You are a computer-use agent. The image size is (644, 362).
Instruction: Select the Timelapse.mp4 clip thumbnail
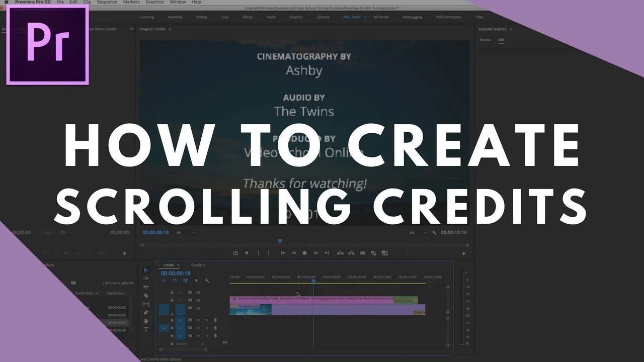click(x=251, y=310)
